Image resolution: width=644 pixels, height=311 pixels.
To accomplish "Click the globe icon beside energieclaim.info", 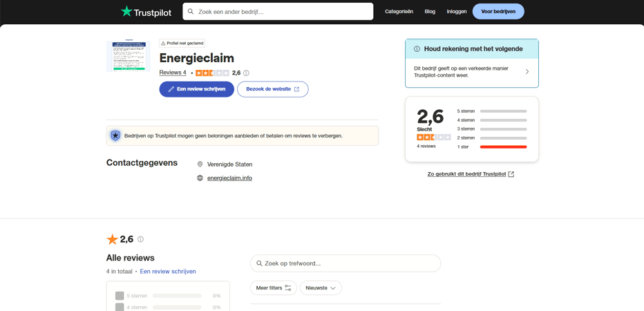I will 200,178.
